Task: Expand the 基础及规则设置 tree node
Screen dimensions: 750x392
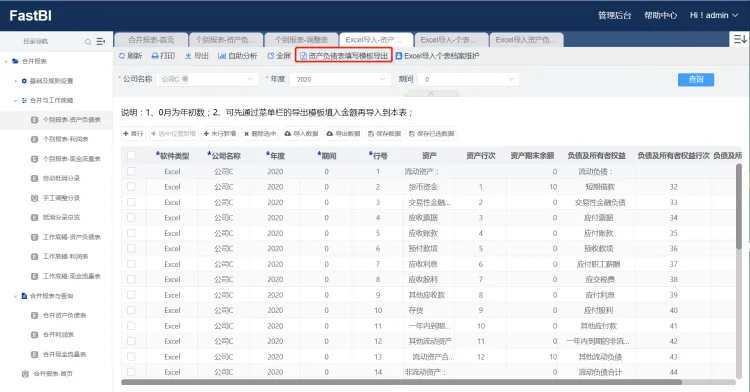Action: coord(15,81)
